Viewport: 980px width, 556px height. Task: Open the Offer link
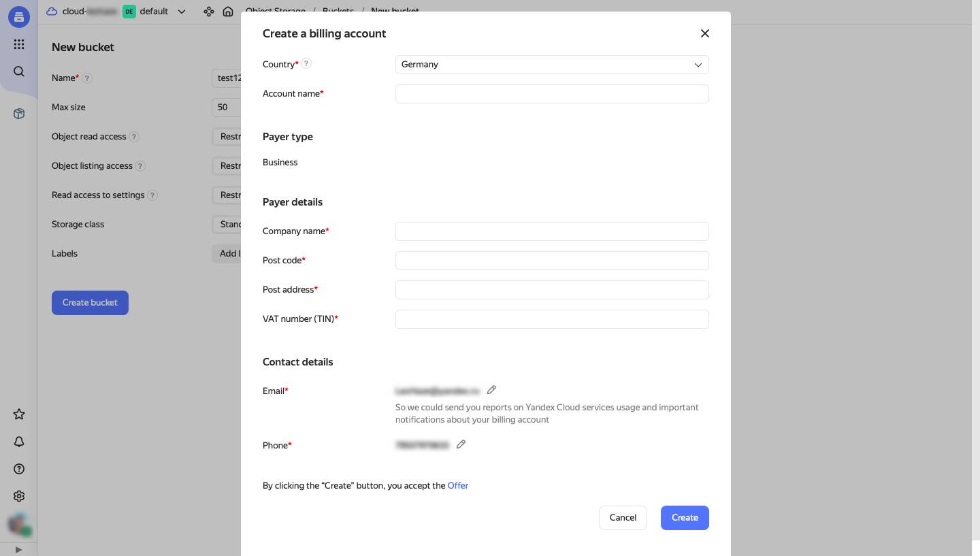457,486
